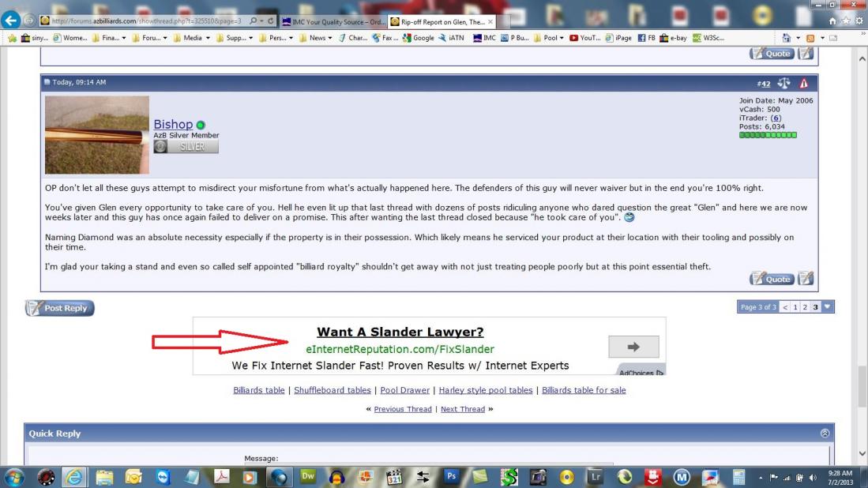Image resolution: width=868 pixels, height=488 pixels.
Task: Click the multi-quote icon beside Bishop's Quote button
Action: pos(806,279)
